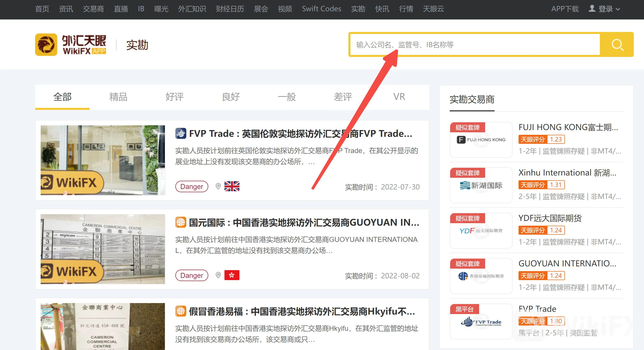
Task: Open GUOYUAN INTERNATIO... broker link
Action: pyautogui.click(x=567, y=263)
